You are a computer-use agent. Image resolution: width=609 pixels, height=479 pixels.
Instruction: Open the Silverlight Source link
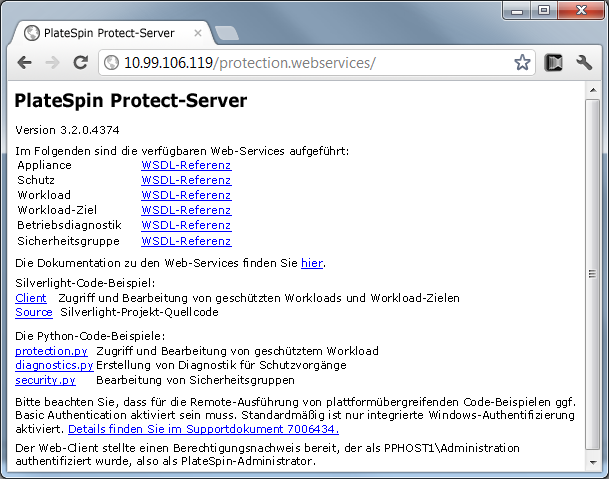coord(34,312)
